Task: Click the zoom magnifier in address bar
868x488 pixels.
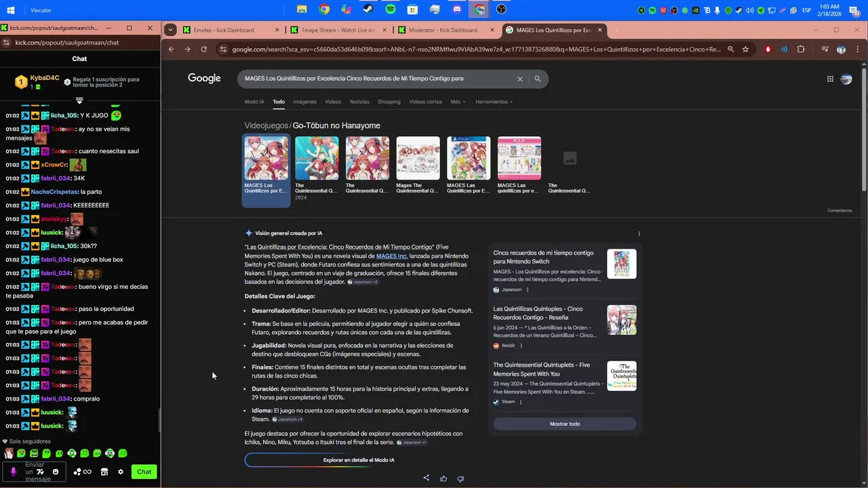Action: (x=730, y=49)
